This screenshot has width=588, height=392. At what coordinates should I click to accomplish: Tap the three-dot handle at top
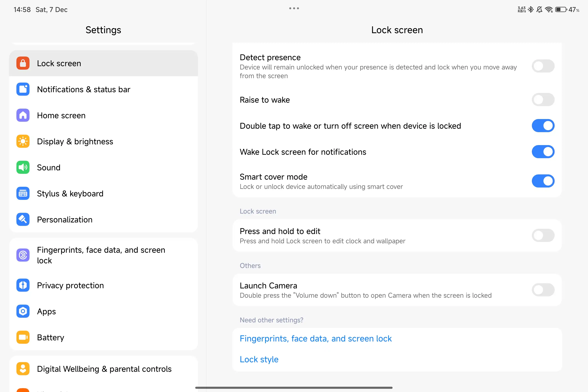point(294,8)
